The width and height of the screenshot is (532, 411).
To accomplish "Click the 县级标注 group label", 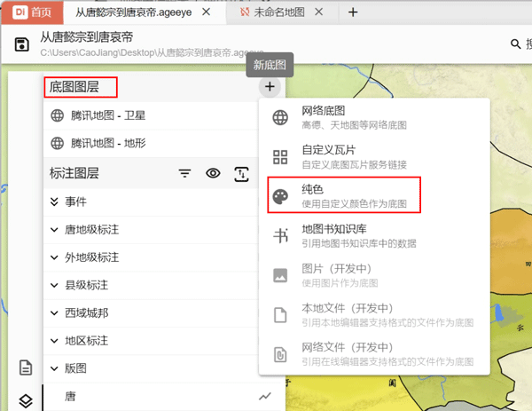I will (87, 285).
